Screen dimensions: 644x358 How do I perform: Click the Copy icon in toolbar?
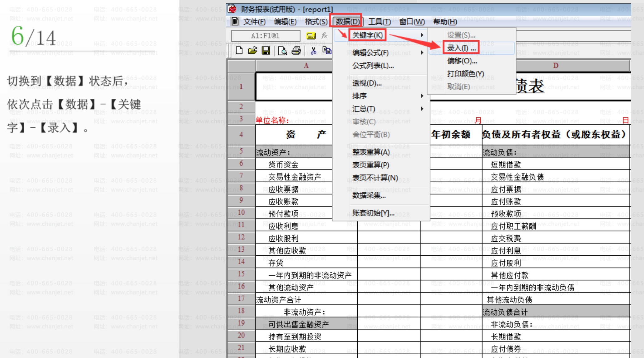click(327, 51)
